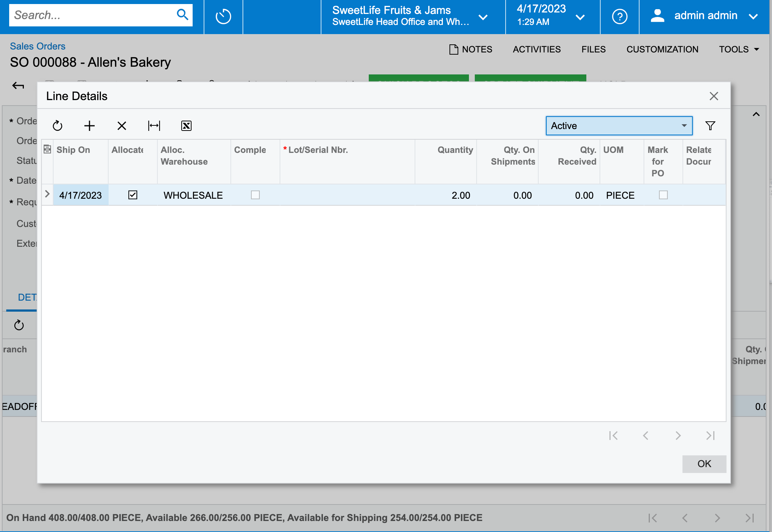Go to previous page in Line Details
This screenshot has width=772, height=532.
(646, 436)
